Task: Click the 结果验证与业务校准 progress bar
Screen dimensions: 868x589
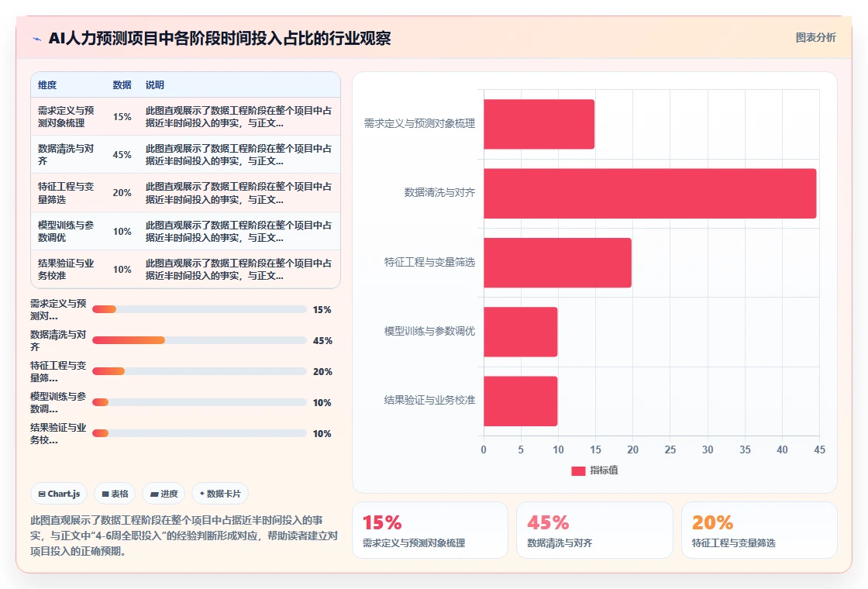Action: coord(199,433)
